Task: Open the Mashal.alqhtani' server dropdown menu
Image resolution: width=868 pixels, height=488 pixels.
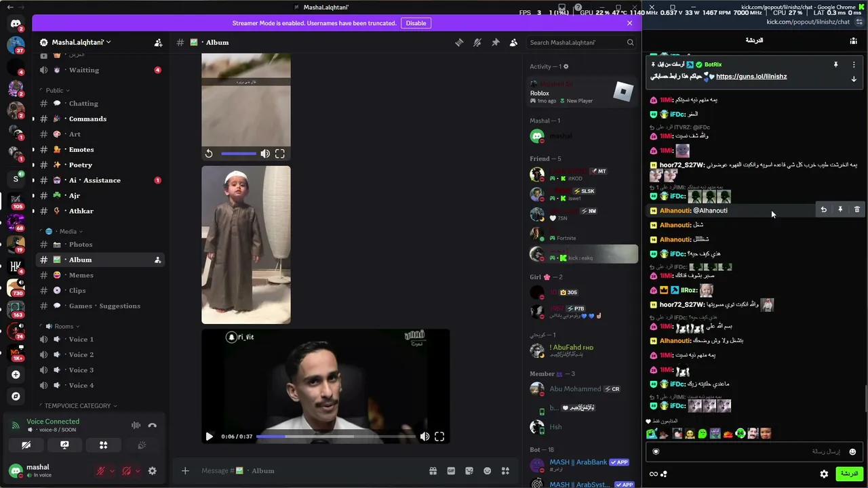Action: click(81, 42)
